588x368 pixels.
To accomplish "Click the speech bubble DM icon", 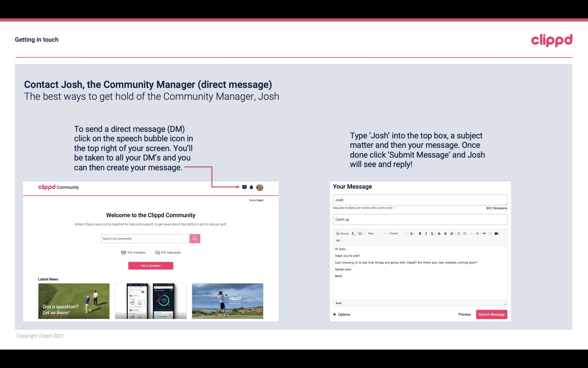I will 245,187.
